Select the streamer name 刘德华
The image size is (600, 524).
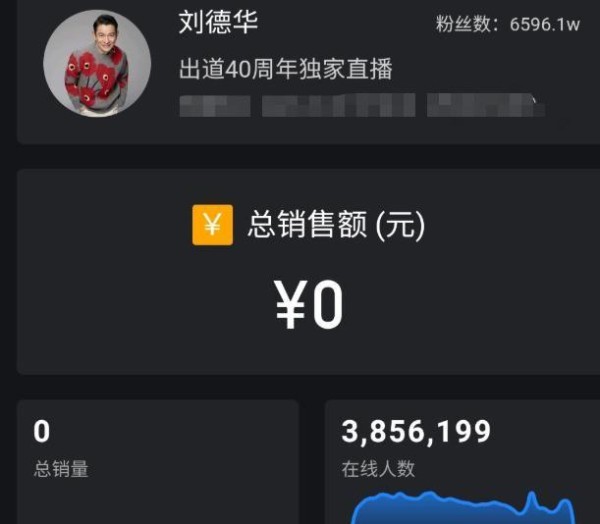pos(218,22)
